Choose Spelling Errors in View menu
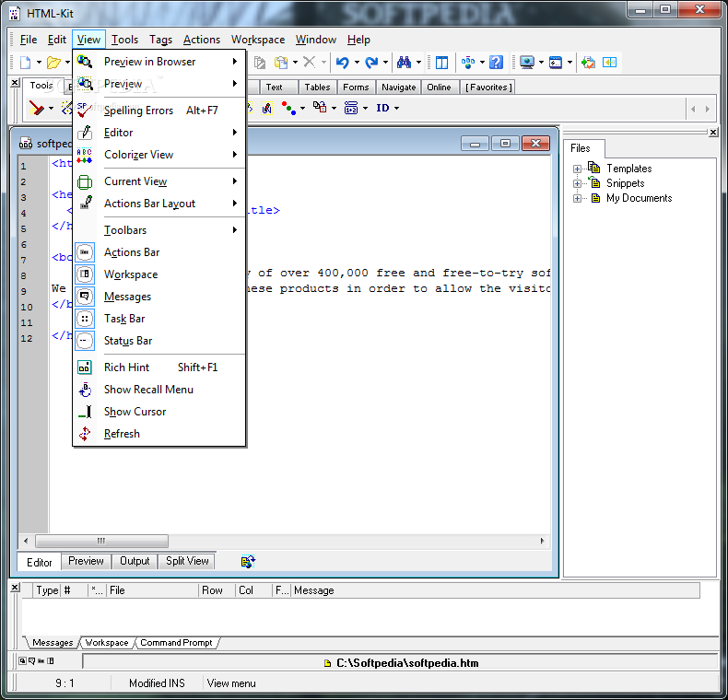The height and width of the screenshot is (700, 728). tap(159, 111)
